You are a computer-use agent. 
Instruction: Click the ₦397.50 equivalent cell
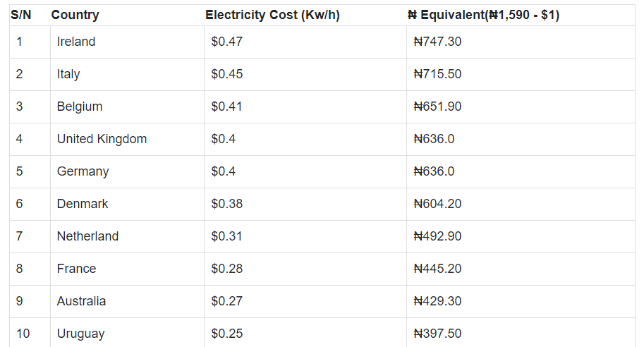click(437, 334)
